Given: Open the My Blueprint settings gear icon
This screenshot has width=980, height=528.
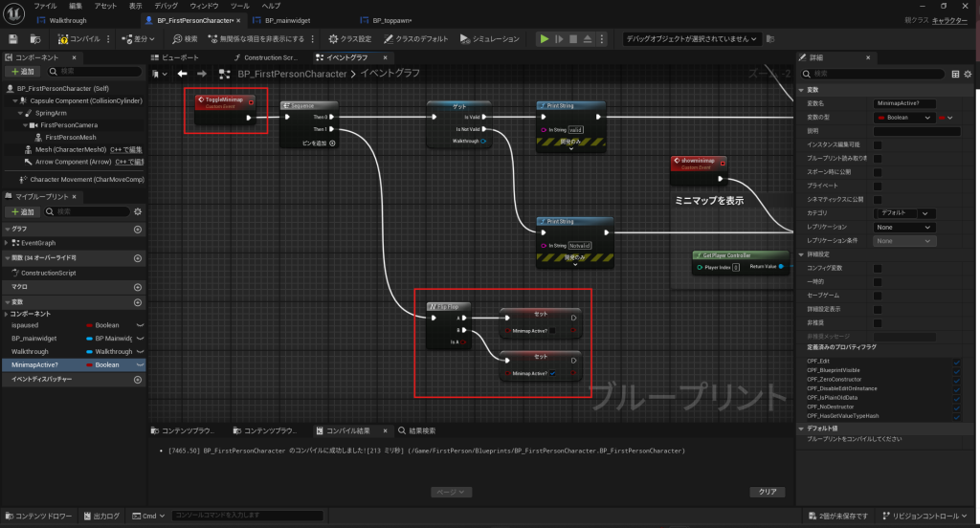Looking at the screenshot, I should pyautogui.click(x=138, y=211).
